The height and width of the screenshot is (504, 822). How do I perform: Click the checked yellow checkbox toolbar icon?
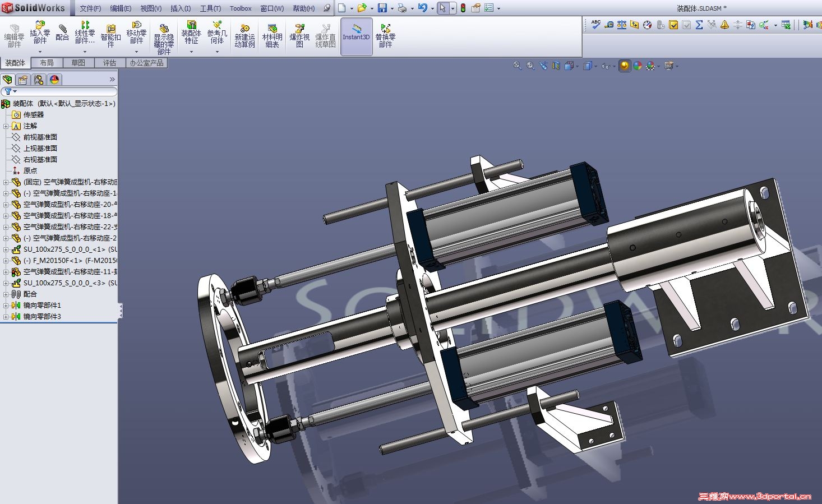coord(673,25)
